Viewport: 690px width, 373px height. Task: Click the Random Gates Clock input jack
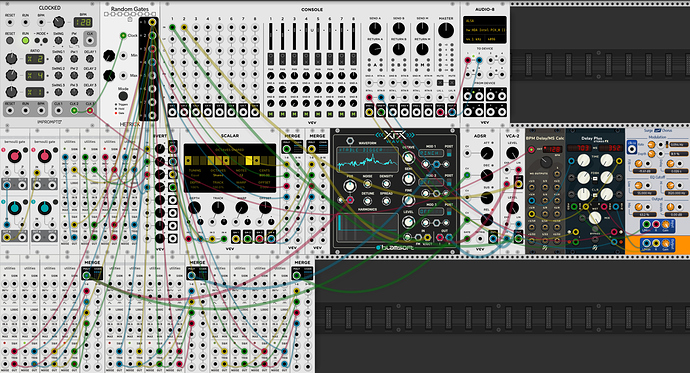[123, 35]
